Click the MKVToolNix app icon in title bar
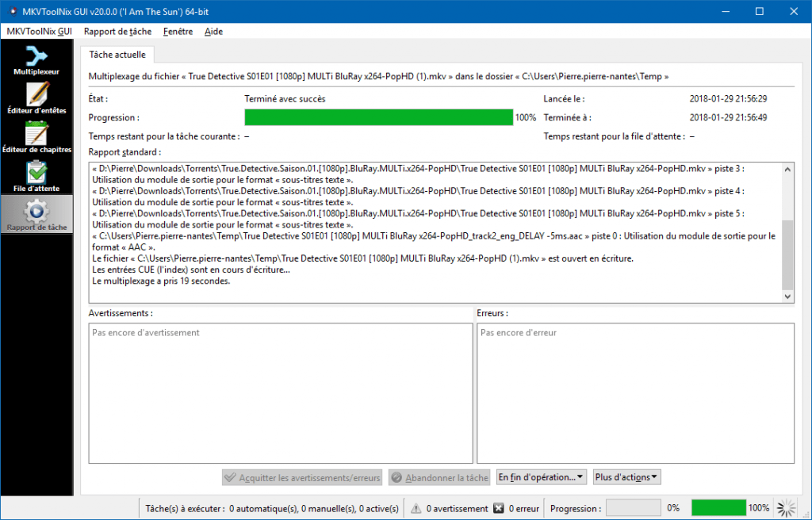The height and width of the screenshot is (520, 812). click(x=13, y=12)
